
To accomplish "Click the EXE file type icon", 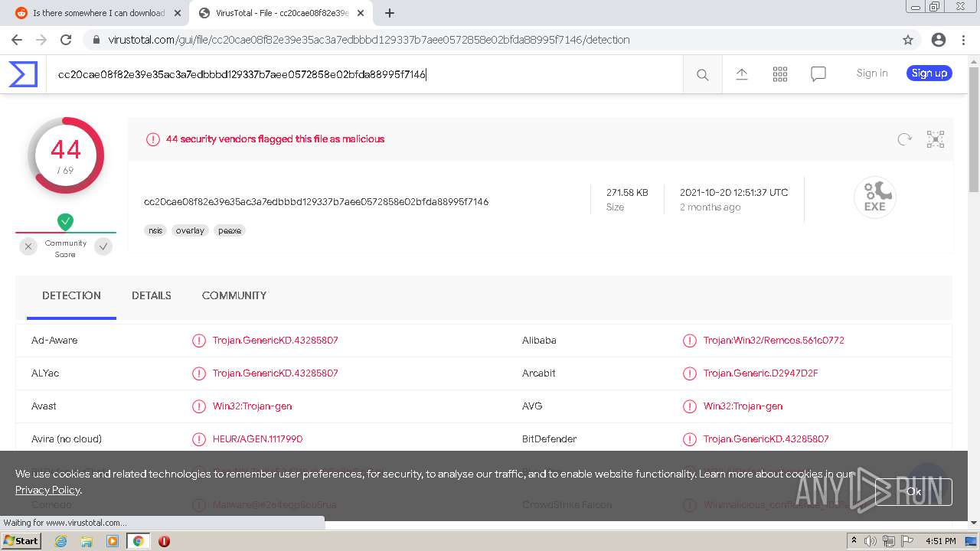I will [874, 197].
